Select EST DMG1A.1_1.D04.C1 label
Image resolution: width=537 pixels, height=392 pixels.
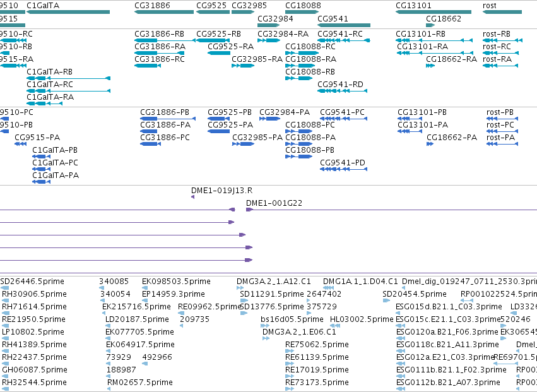tap(360, 282)
